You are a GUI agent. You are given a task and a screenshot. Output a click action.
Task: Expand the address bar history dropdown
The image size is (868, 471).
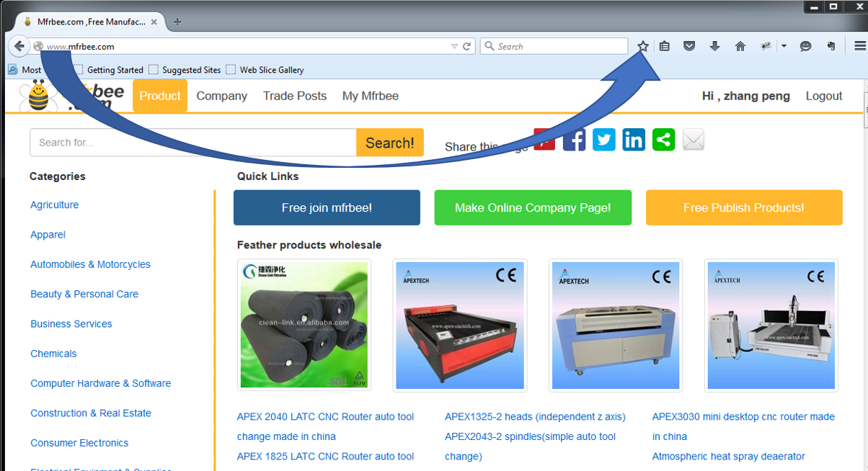[454, 46]
